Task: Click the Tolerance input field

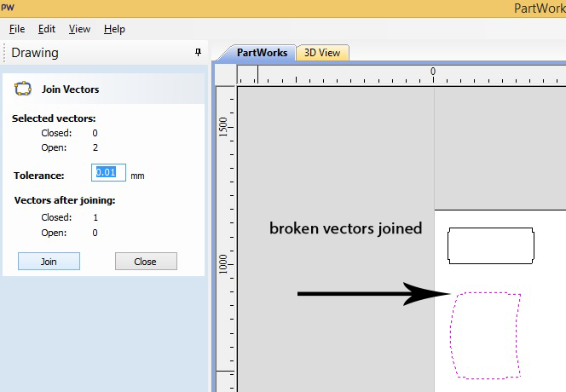Action: tap(108, 172)
